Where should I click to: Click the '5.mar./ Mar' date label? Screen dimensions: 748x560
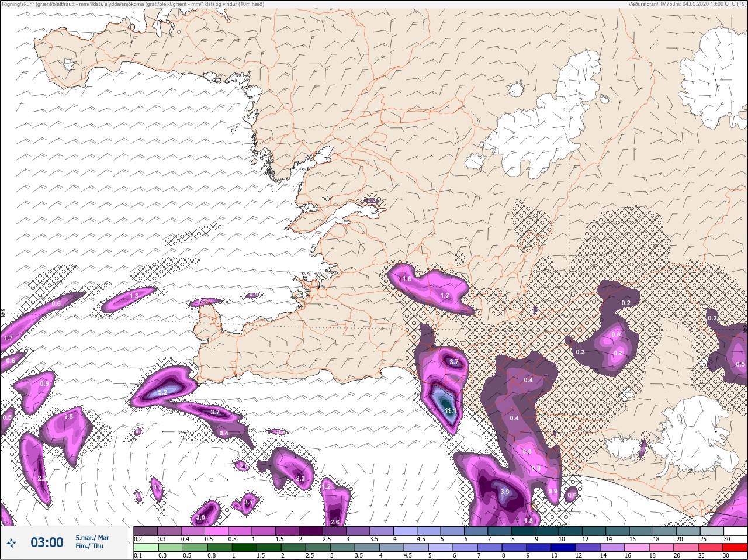click(92, 538)
